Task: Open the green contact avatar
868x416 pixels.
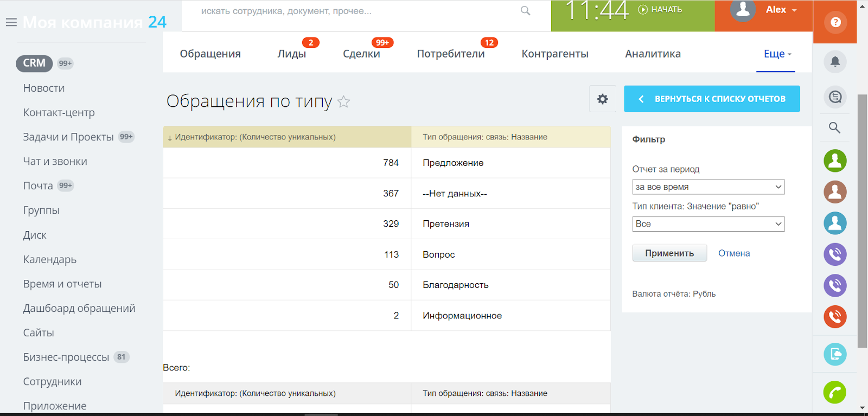Action: click(x=835, y=161)
